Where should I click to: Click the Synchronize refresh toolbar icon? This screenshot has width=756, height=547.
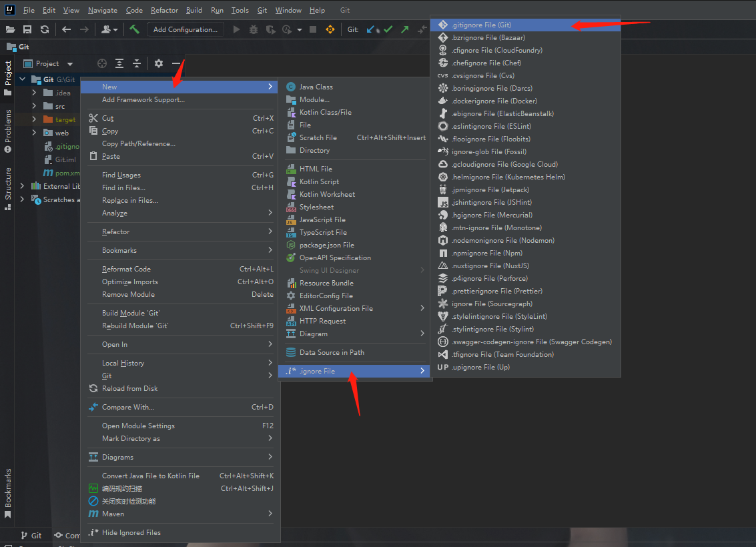pos(45,29)
